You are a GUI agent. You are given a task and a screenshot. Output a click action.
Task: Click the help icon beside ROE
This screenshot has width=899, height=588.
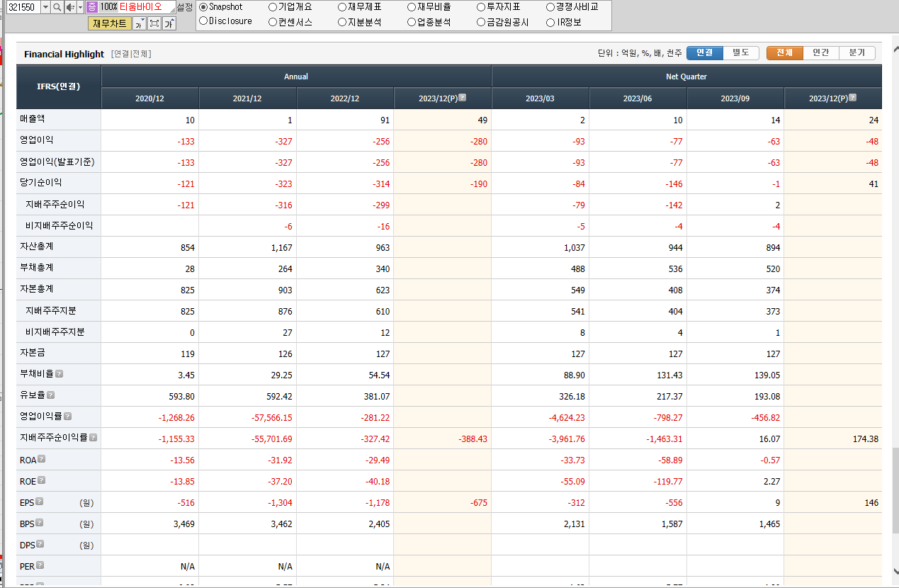coord(40,480)
